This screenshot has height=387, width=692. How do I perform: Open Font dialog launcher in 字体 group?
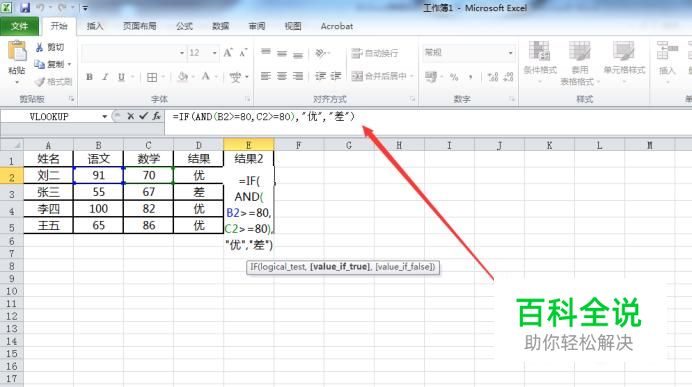coord(248,99)
